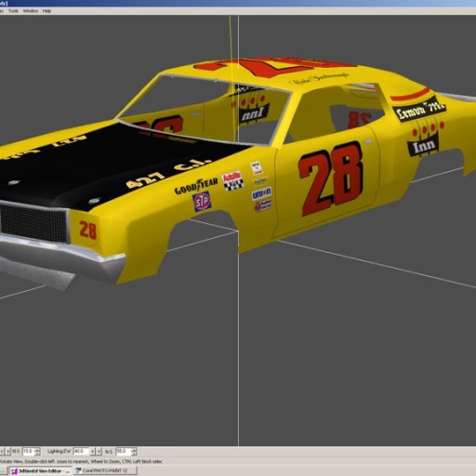Switch to Corel PHOTO-PAINT 12 in taskbar
This screenshot has height=476, width=476.
[x=105, y=470]
